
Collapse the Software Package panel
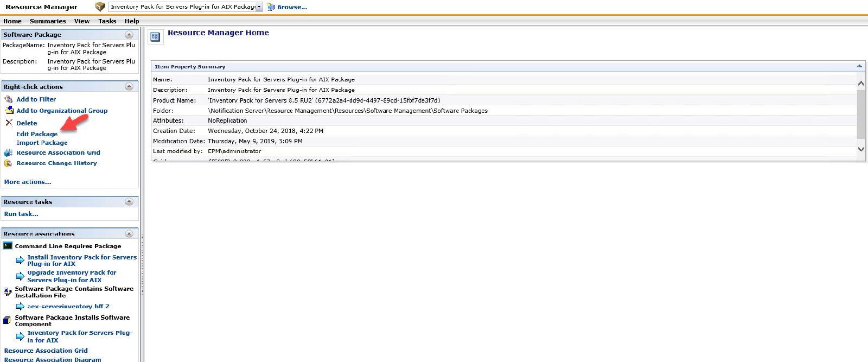tap(129, 35)
